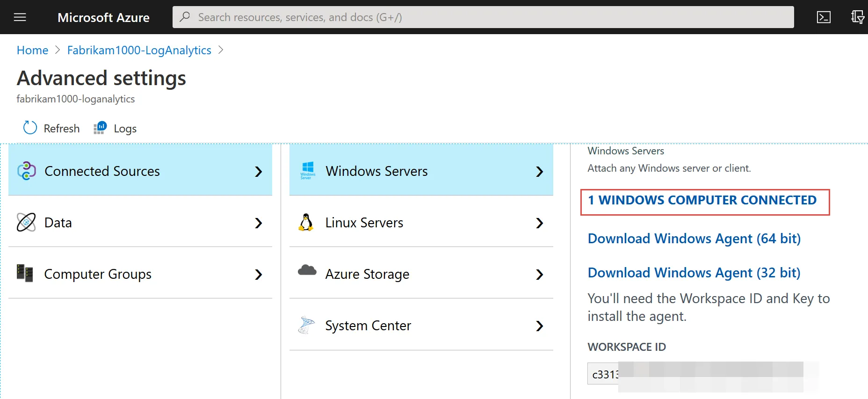Open the hamburger portal menu
The width and height of the screenshot is (868, 399).
tap(20, 17)
